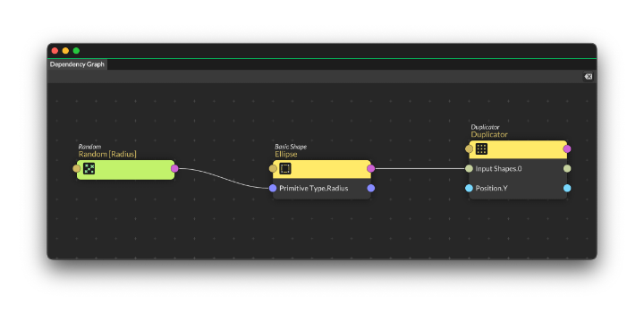Switch to the Dependency Graph tab
The height and width of the screenshot is (322, 644).
click(77, 64)
